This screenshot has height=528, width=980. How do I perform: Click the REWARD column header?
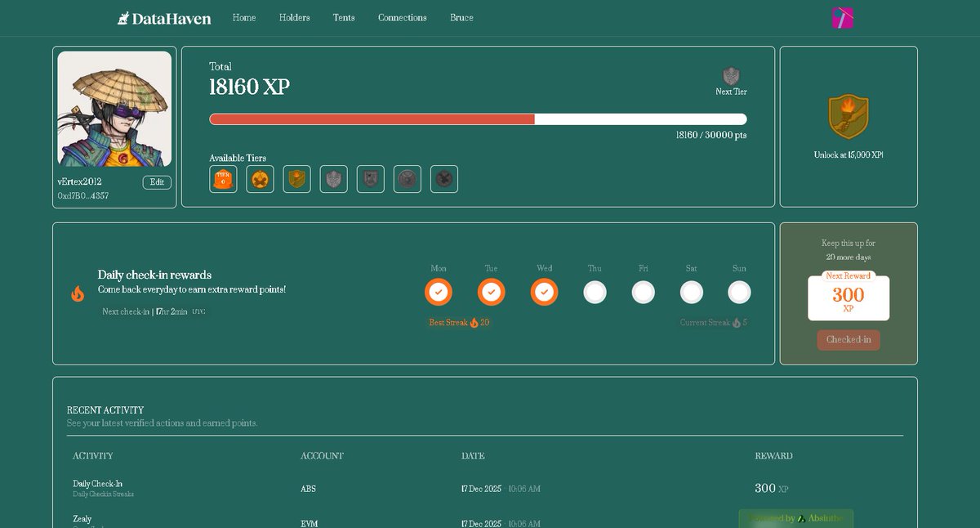click(773, 455)
